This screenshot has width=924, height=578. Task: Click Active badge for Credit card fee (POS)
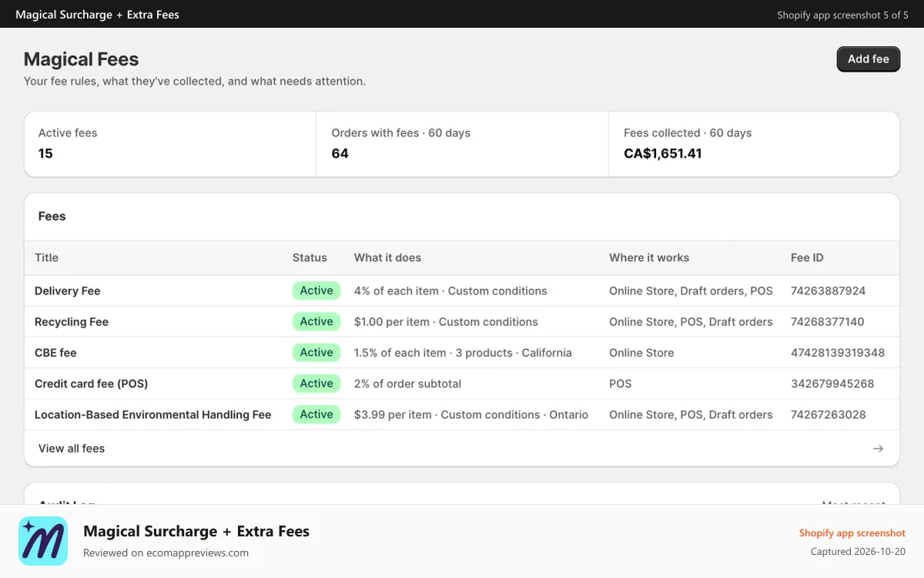pyautogui.click(x=316, y=383)
